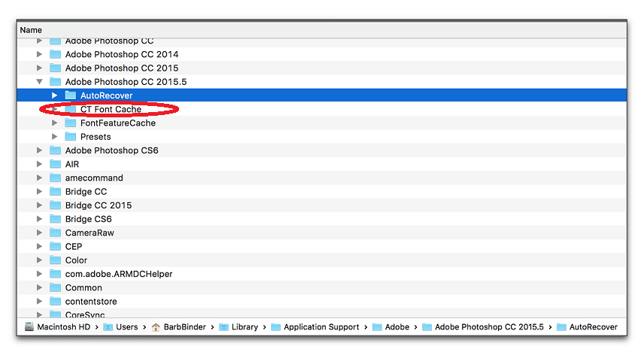The width and height of the screenshot is (644, 355).
Task: Expand the Color folder triangle
Action: coord(39,259)
